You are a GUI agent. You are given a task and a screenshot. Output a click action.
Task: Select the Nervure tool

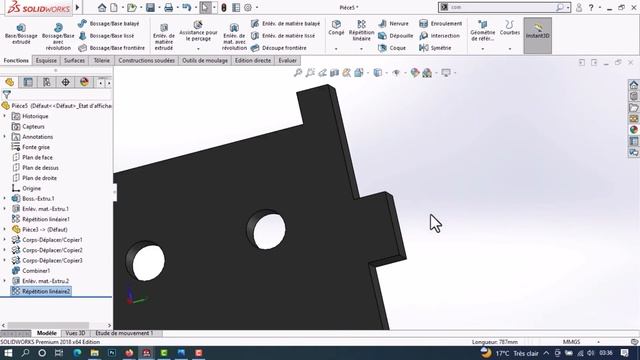click(393, 24)
